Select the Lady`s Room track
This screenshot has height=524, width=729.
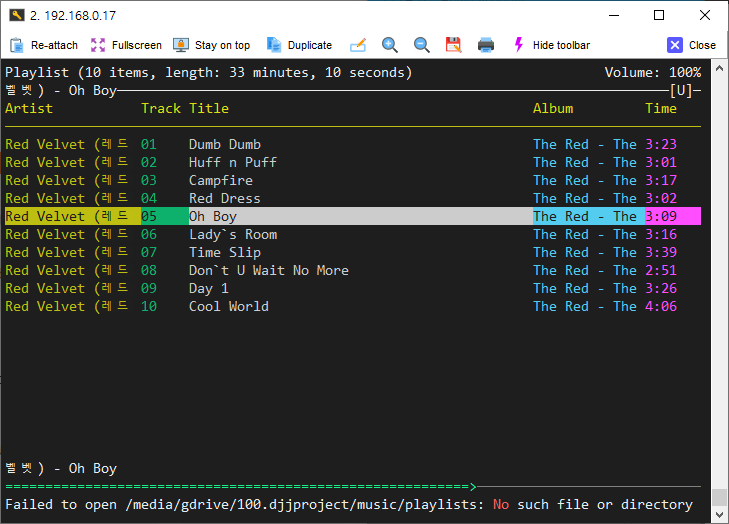(x=353, y=234)
